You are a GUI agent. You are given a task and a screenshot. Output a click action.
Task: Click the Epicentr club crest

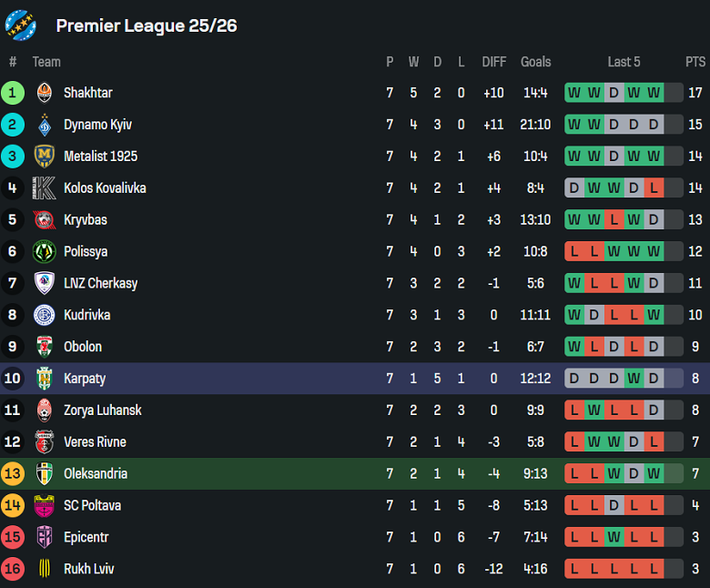(x=45, y=537)
